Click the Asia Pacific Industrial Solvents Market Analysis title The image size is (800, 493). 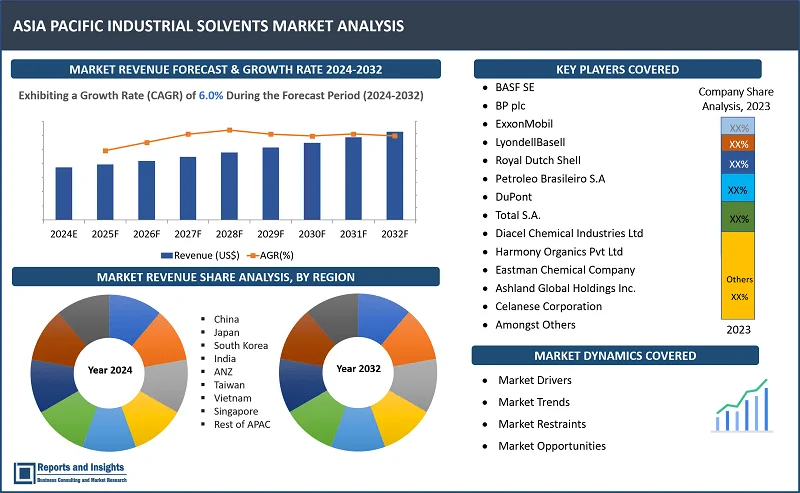[208, 26]
